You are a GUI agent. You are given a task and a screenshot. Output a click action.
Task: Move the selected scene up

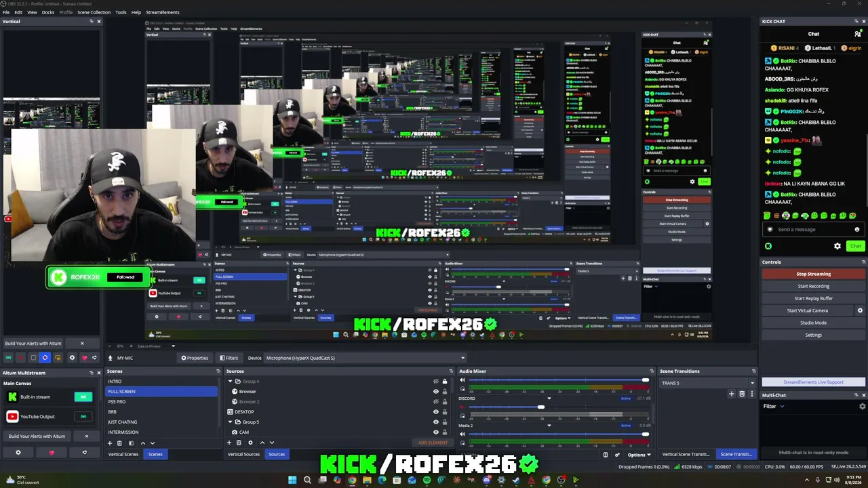pos(142,443)
